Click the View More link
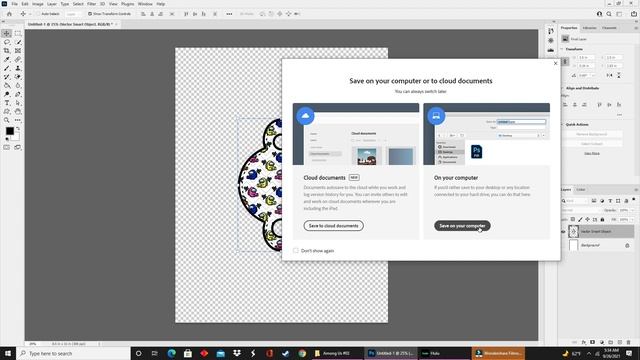640x360 pixels. click(592, 153)
